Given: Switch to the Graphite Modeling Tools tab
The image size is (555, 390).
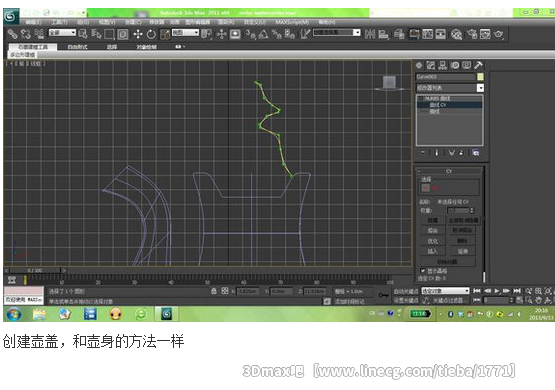Looking at the screenshot, I should 33,47.
